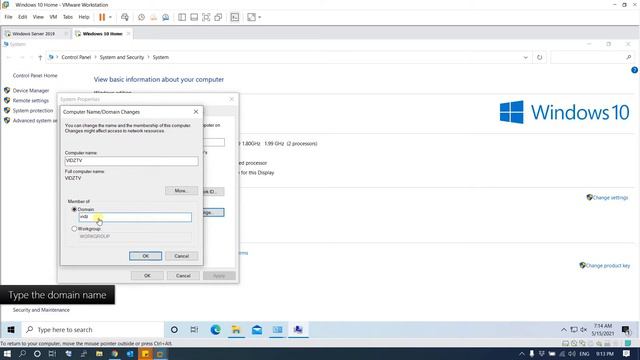This screenshot has width=640, height=360.
Task: Toggle the VMware library sidebar icon
Action: [x=182, y=17]
